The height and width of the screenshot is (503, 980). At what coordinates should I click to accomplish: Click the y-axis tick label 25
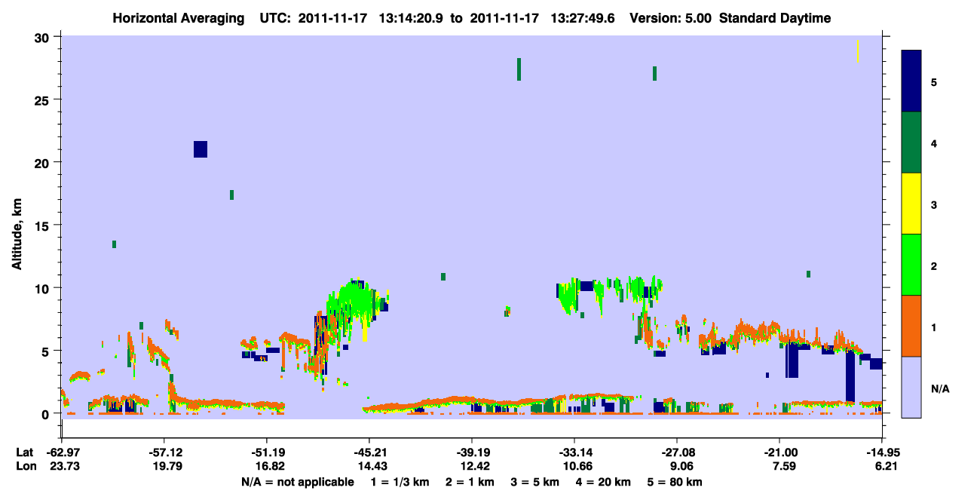click(x=44, y=100)
